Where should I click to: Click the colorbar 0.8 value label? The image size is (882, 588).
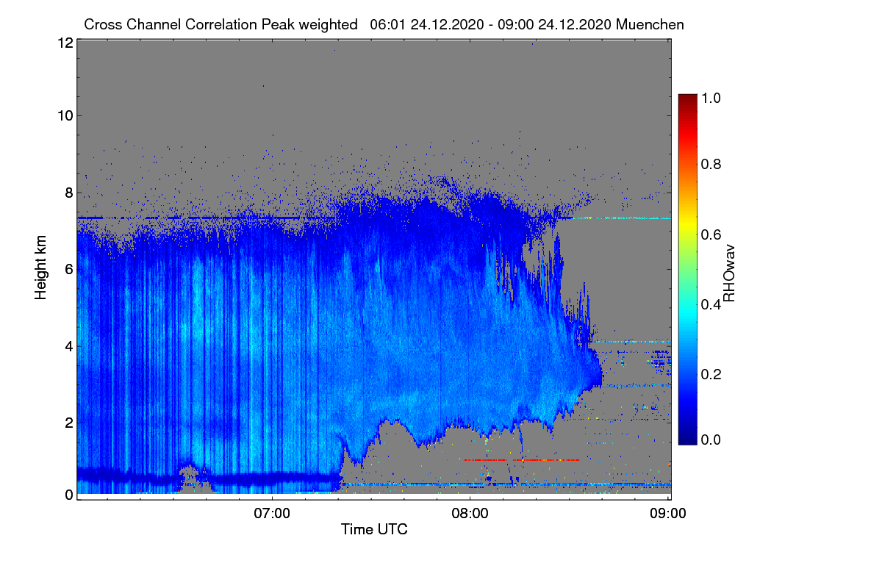[711, 164]
